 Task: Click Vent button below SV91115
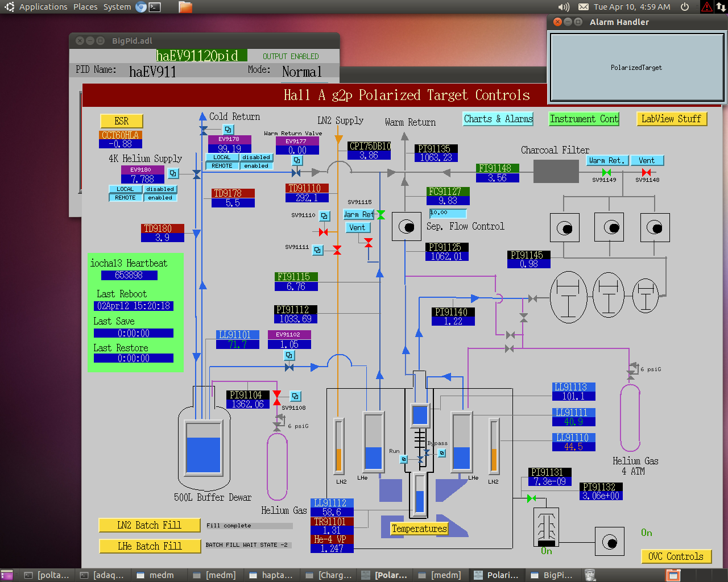point(358,227)
